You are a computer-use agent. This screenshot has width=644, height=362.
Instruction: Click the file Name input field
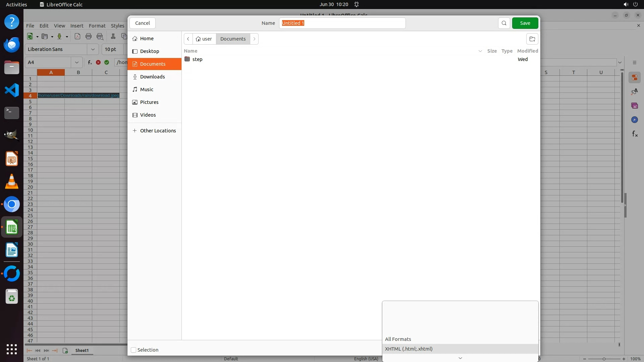(x=342, y=23)
